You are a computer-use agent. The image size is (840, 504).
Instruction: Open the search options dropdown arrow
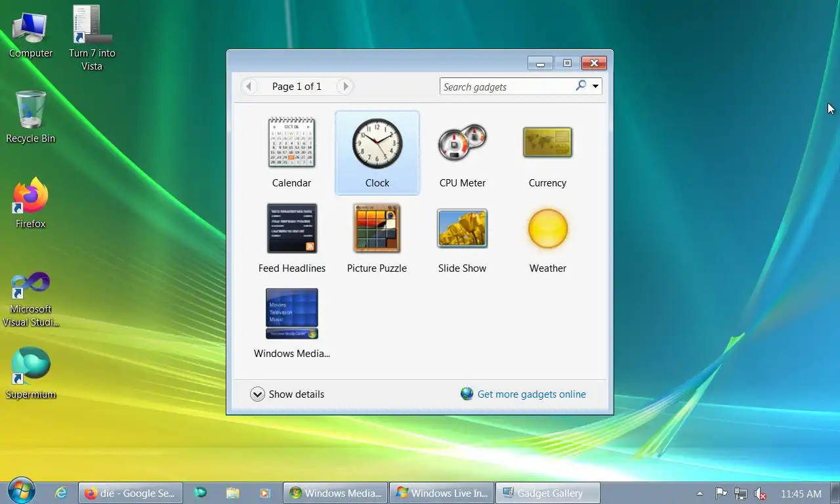(x=595, y=87)
